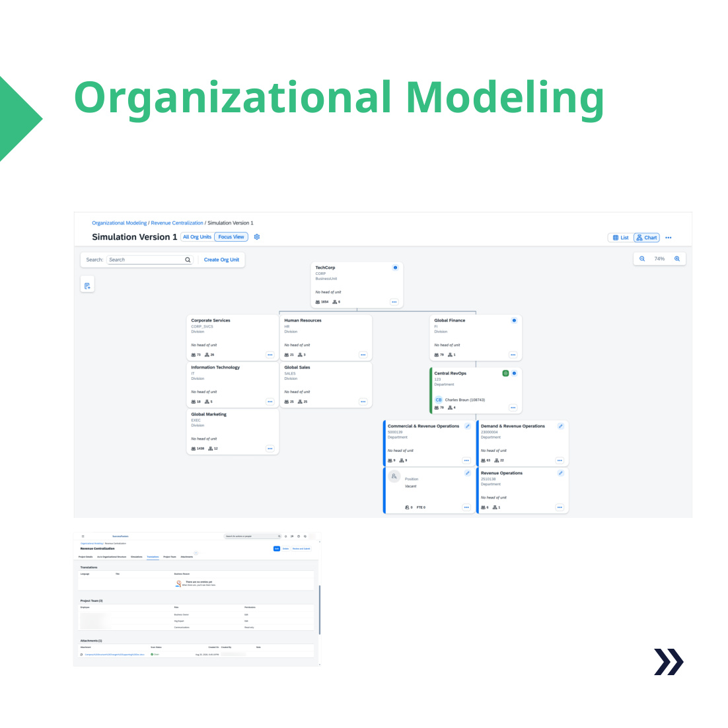Open more options on Human Resources card
Viewport: 728px width, 728px height.
point(363,355)
